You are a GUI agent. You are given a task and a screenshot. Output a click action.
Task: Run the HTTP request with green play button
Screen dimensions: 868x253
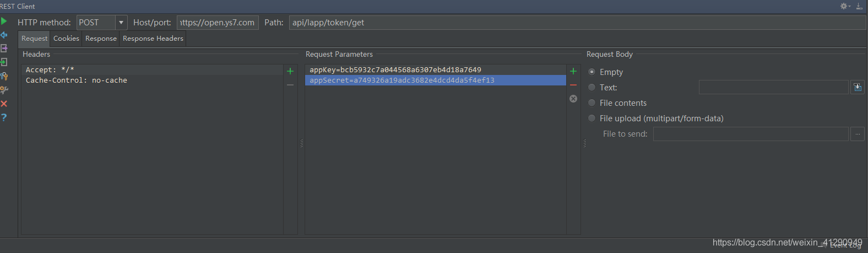click(x=4, y=21)
